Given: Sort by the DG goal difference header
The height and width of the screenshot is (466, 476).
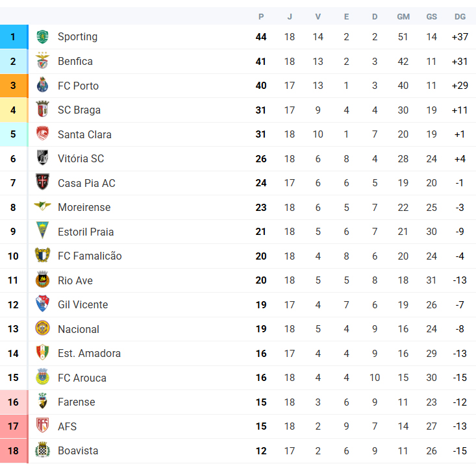Looking at the screenshot, I should [460, 17].
